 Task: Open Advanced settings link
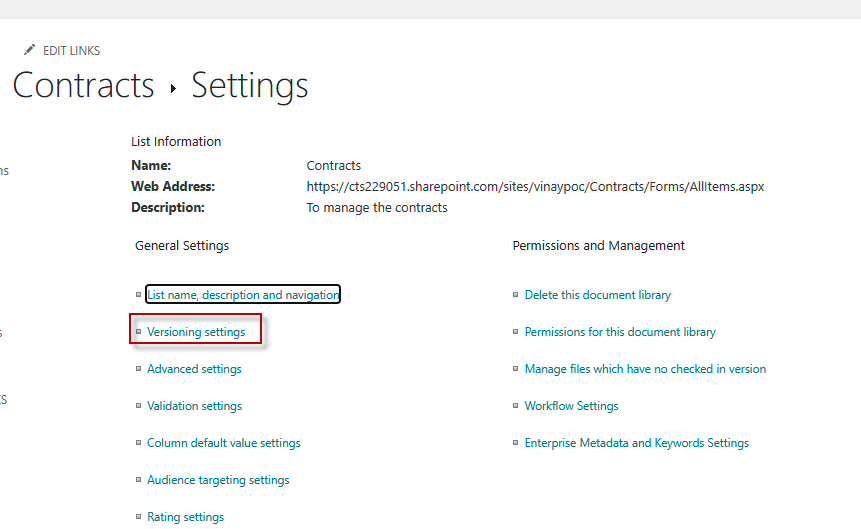pos(194,369)
